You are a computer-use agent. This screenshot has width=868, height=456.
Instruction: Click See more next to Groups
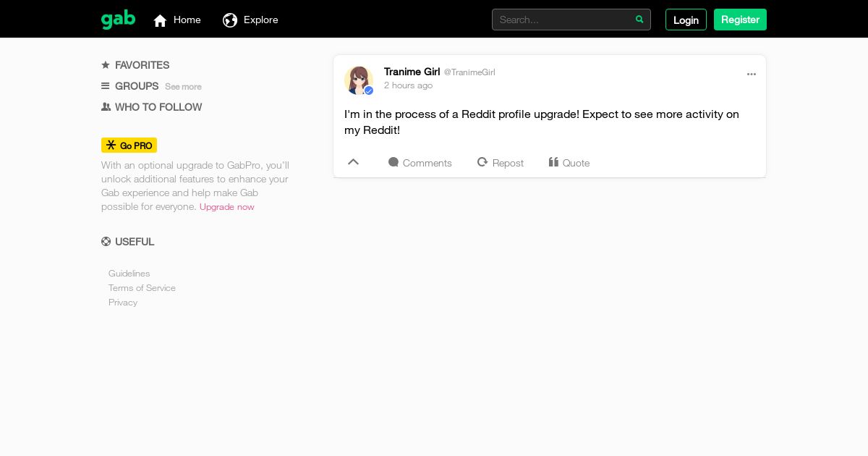point(183,87)
